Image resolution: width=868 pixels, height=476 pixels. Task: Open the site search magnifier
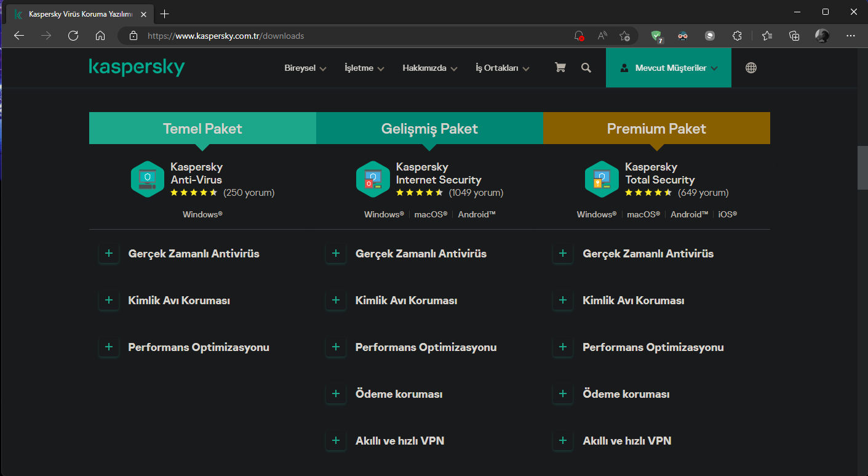click(x=586, y=68)
